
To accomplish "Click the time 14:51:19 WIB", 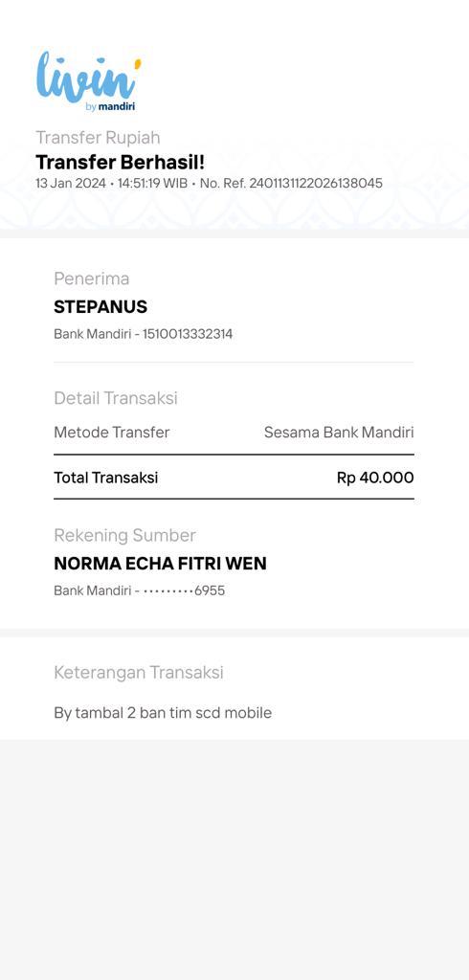I will coord(152,184).
